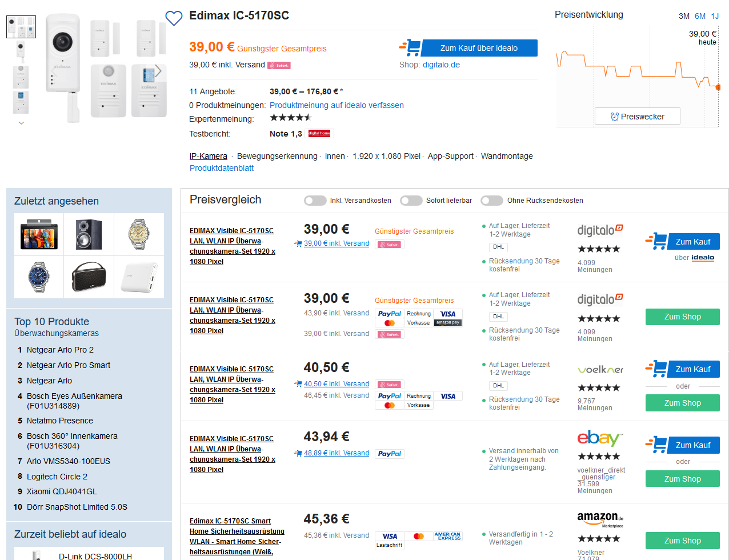Expand more product thumbnails with down chevron
Image resolution: width=729 pixels, height=560 pixels.
(x=21, y=123)
